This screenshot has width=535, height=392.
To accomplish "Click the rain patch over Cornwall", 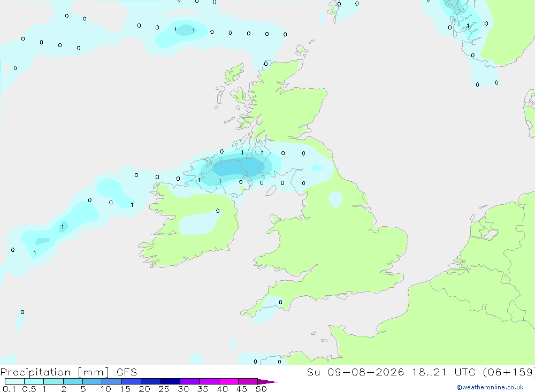I will (x=270, y=309).
